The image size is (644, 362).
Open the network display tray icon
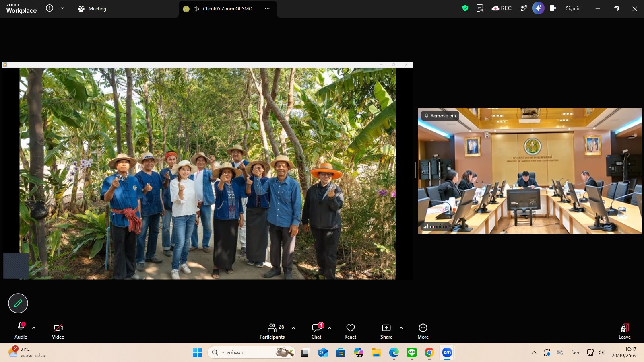click(x=590, y=352)
